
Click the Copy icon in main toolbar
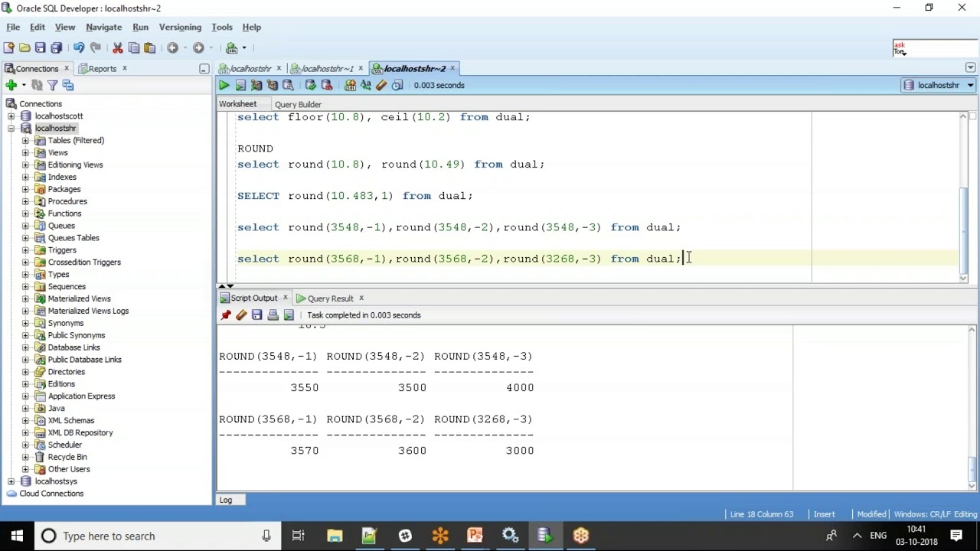pyautogui.click(x=134, y=47)
